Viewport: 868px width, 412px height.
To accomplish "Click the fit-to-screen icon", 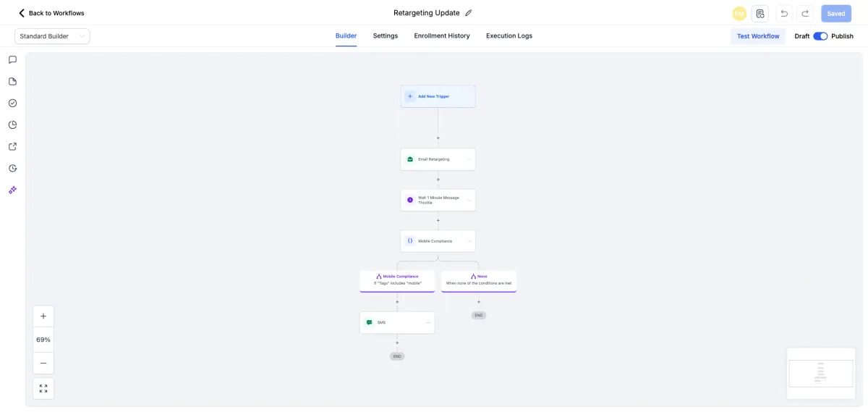I will 43,388.
